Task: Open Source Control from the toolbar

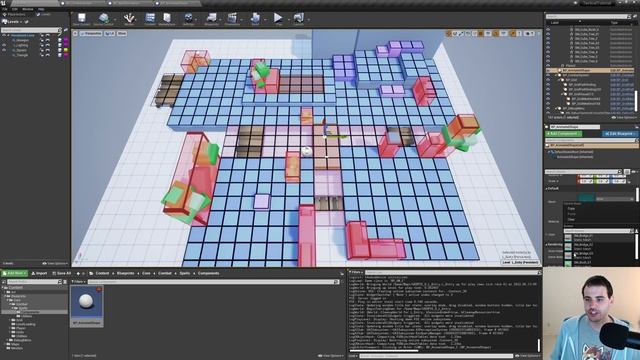Action: (104, 18)
